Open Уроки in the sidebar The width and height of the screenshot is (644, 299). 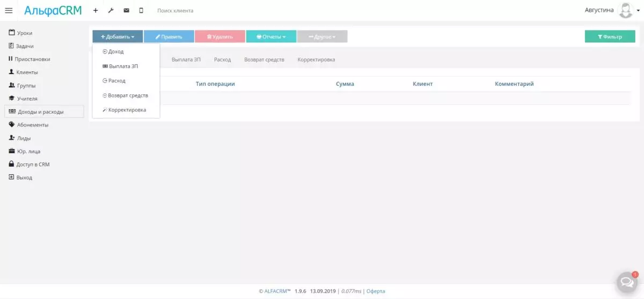[x=25, y=33]
